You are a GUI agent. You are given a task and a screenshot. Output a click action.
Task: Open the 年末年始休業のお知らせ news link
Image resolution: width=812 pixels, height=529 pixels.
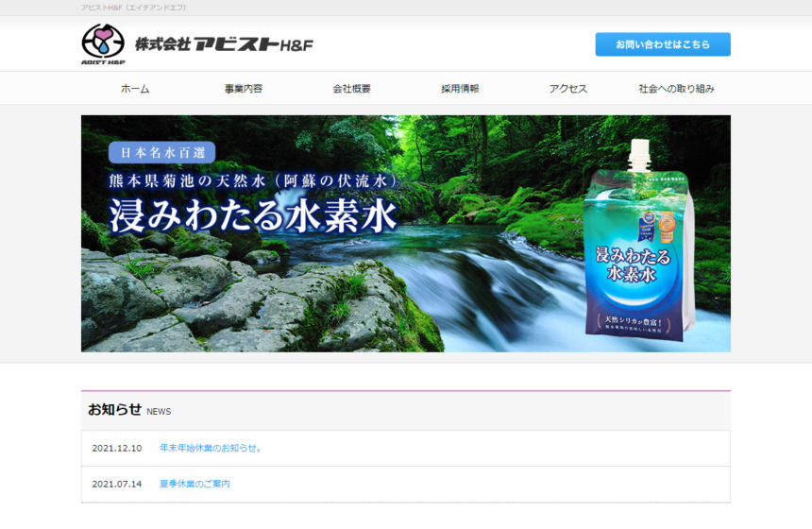point(211,448)
